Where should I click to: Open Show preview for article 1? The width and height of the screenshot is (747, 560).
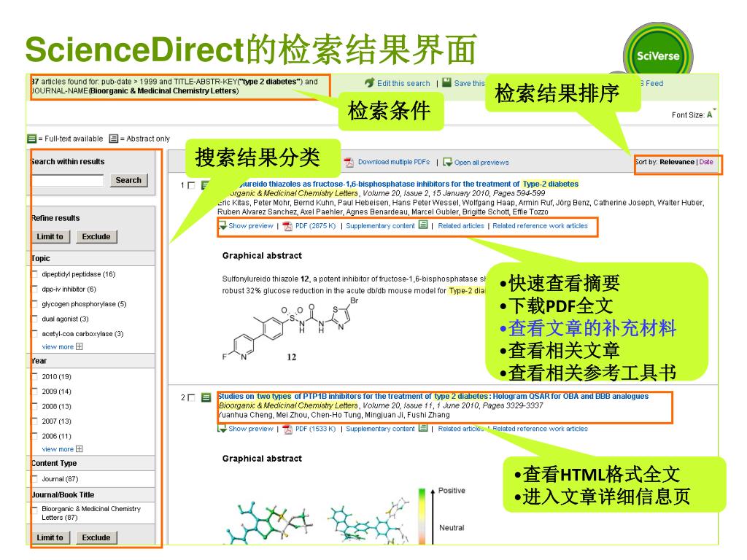click(x=251, y=226)
